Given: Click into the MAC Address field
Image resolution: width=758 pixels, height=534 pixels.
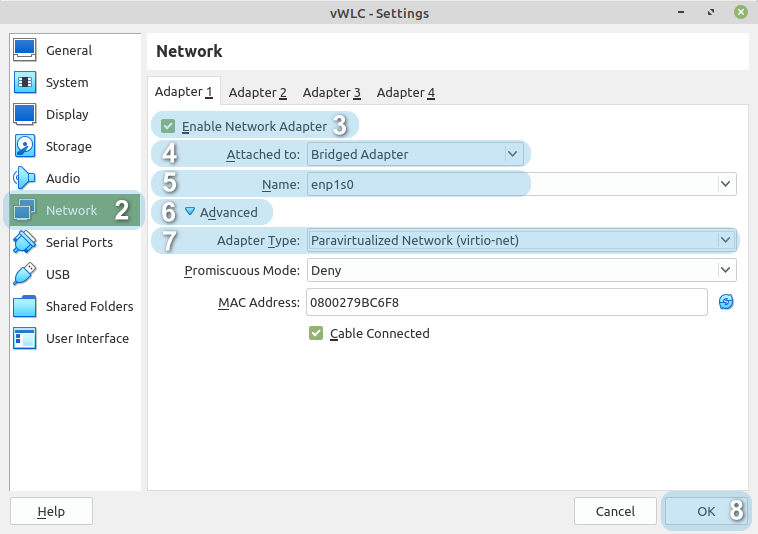Looking at the screenshot, I should pos(506,302).
